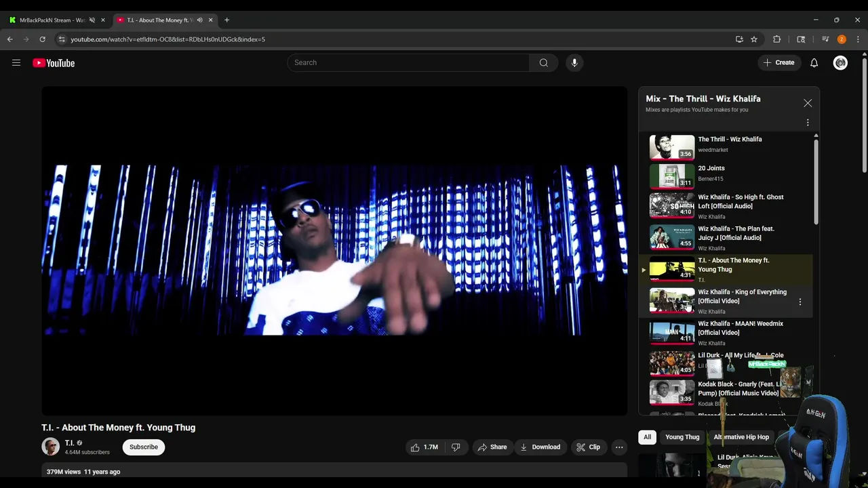The width and height of the screenshot is (868, 488).
Task: Click the address bar URL
Action: pyautogui.click(x=167, y=39)
